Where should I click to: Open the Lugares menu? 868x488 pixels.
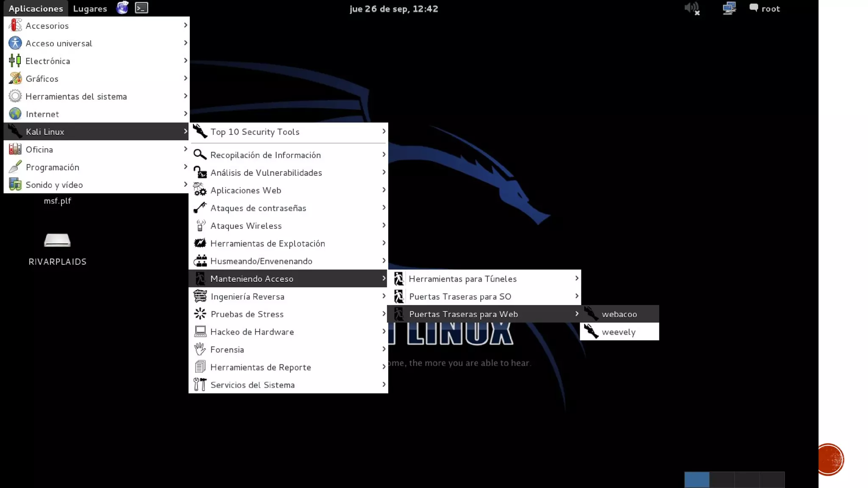click(x=90, y=8)
